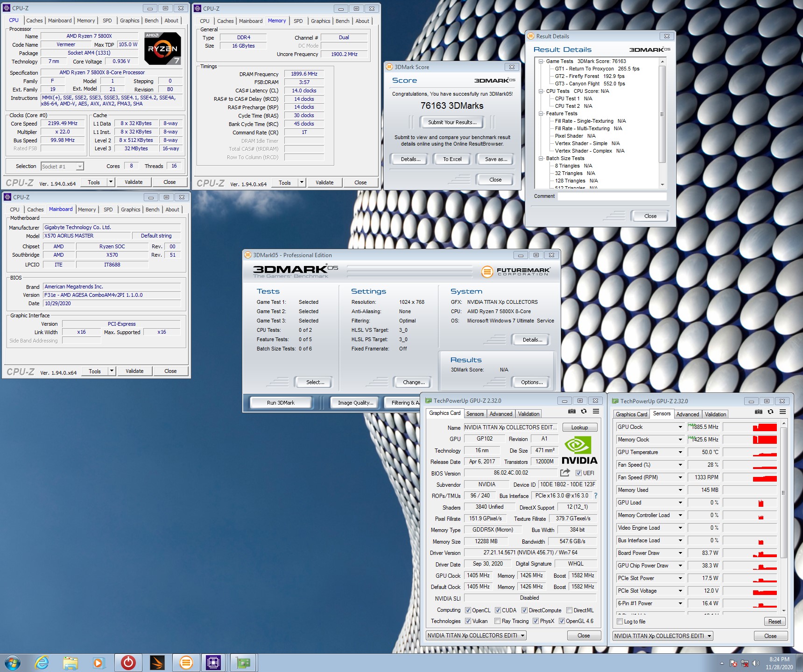Click the GPU Clock sensor history graph

pos(750,427)
